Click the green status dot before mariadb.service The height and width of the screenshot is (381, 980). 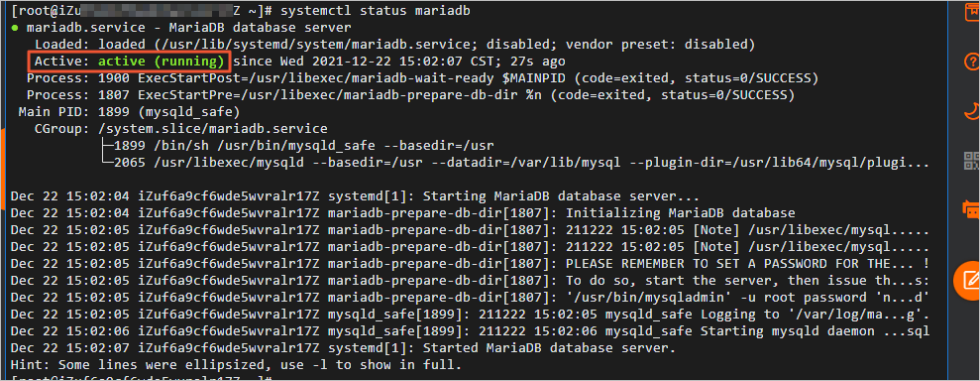15,29
